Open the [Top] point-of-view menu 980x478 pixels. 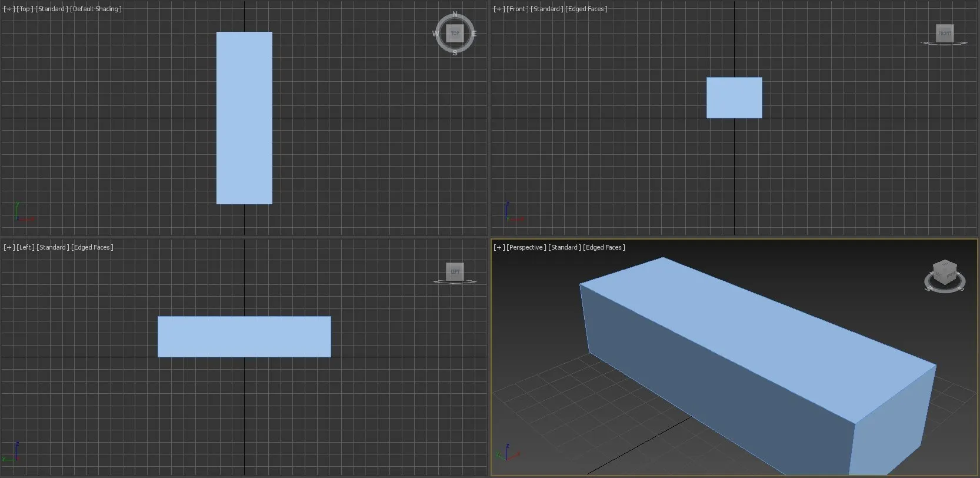pyautogui.click(x=25, y=9)
